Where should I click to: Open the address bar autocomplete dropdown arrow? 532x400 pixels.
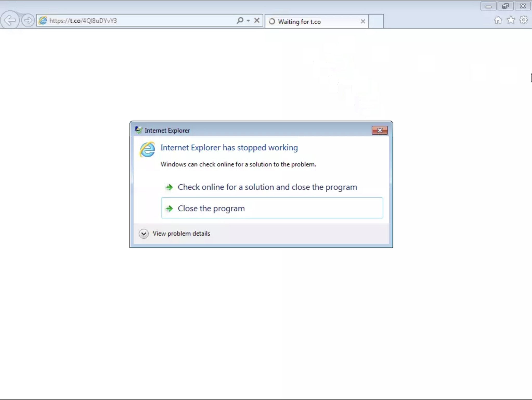click(x=248, y=21)
